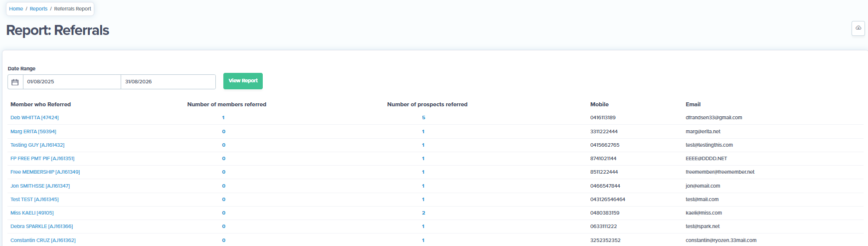Click the Number of prospects referred header
Image resolution: width=868 pixels, height=246 pixels.
click(427, 104)
